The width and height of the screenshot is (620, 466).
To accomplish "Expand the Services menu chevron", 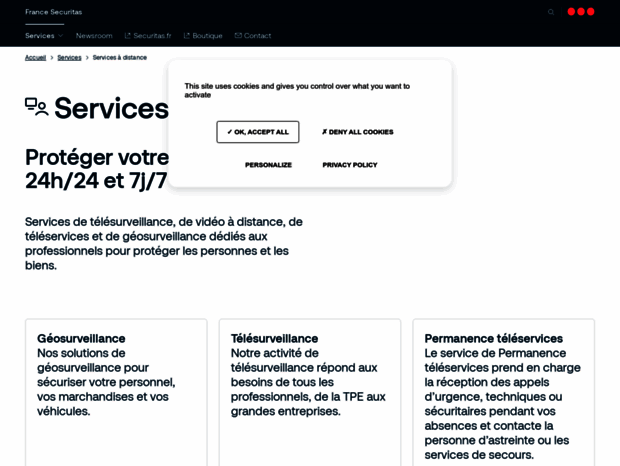I will 60,36.
